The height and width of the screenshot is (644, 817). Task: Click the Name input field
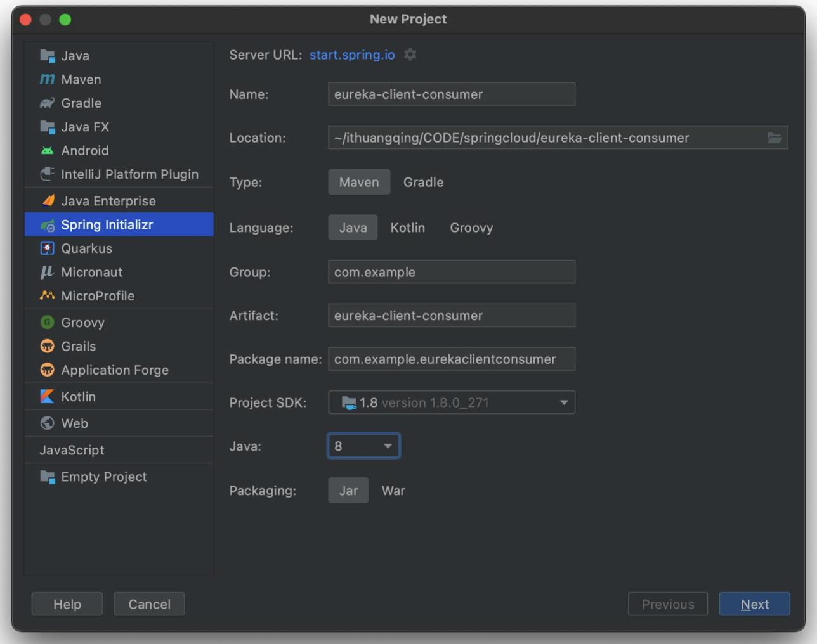coord(452,94)
